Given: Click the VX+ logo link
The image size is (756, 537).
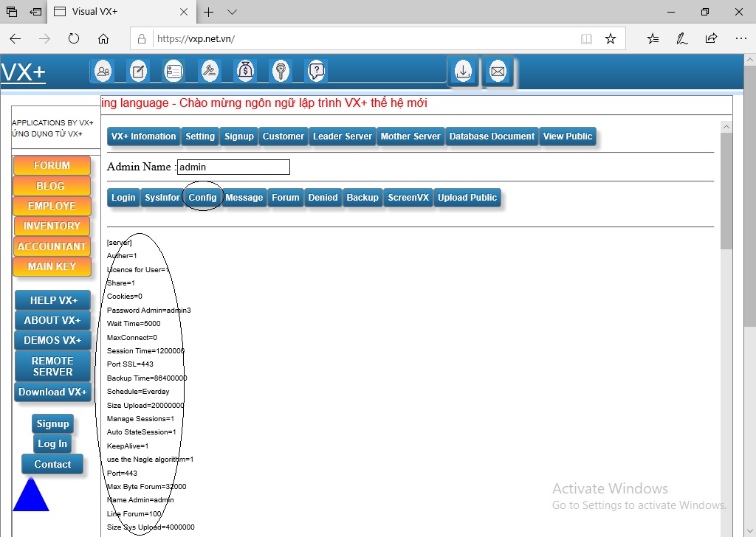Looking at the screenshot, I should [x=23, y=72].
